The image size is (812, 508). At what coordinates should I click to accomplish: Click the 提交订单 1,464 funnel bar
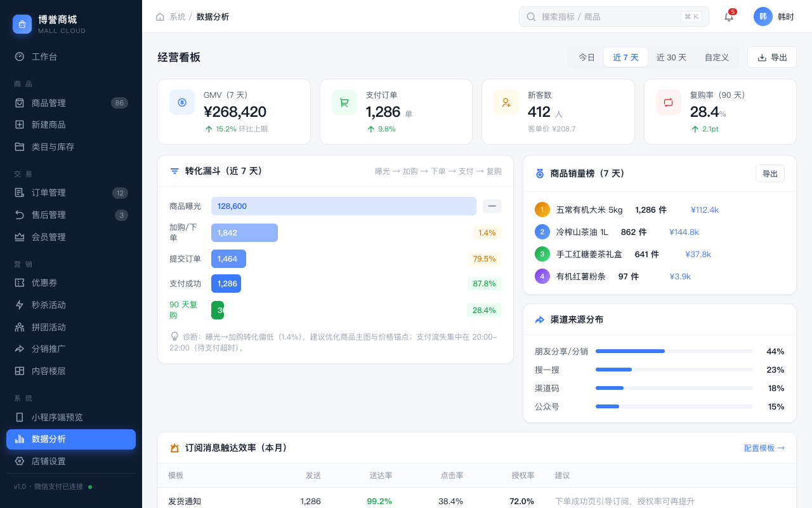pyautogui.click(x=228, y=258)
